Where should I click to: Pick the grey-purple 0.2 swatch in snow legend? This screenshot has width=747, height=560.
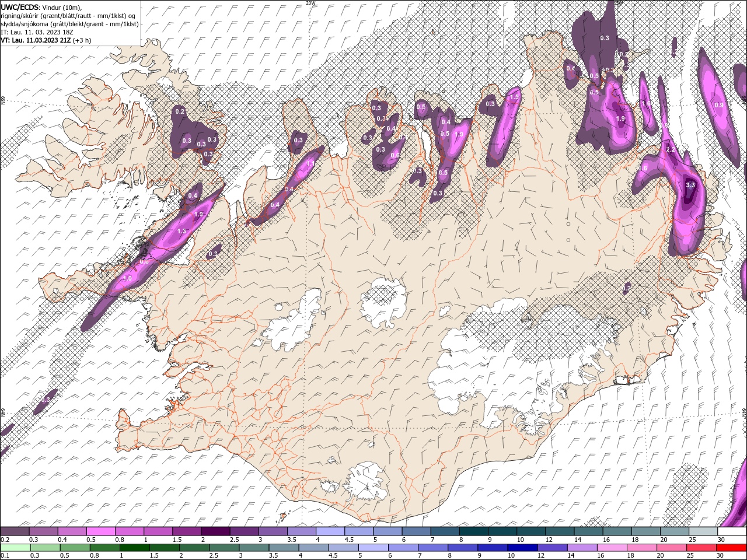(x=15, y=531)
